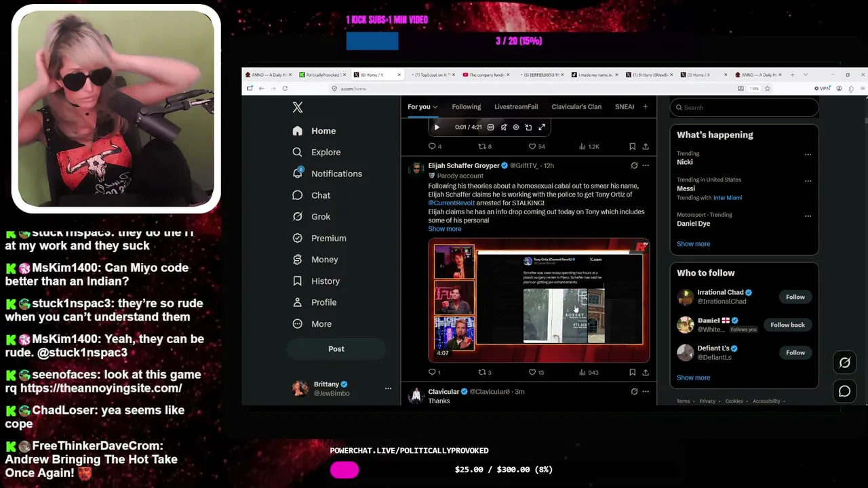Open video player settings gear

coord(516,127)
